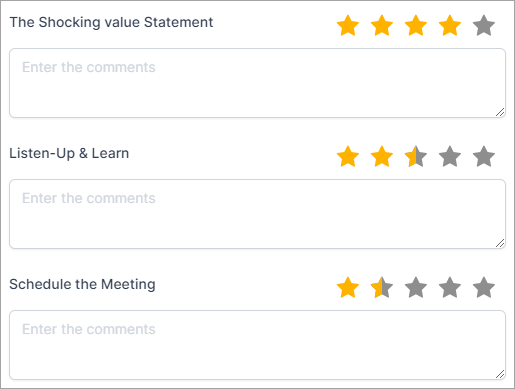Viewport: 515px width, 389px height.
Task: Rate Schedule the Meeting one star
Action: click(x=348, y=287)
